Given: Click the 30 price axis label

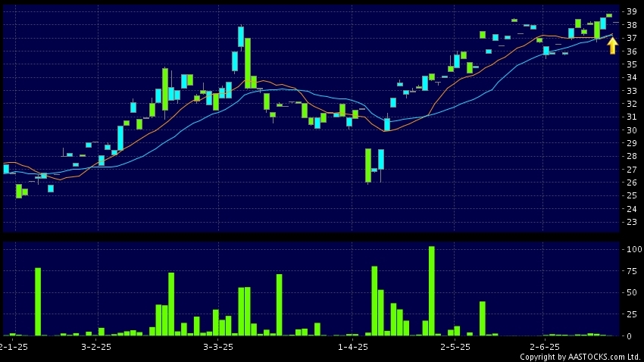Looking at the screenshot, I should coord(631,130).
